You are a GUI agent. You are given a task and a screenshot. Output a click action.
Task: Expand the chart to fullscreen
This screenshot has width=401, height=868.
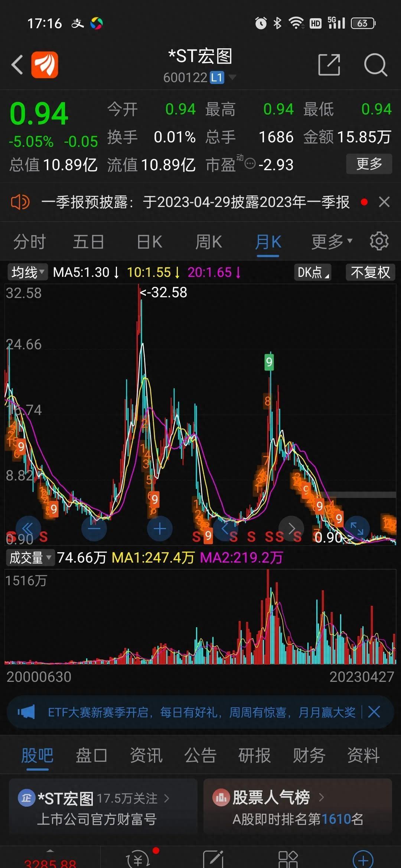coord(357,528)
